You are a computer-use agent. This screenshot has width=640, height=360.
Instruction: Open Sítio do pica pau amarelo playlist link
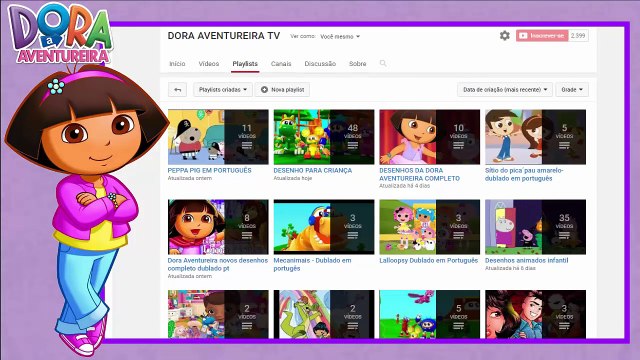click(524, 174)
